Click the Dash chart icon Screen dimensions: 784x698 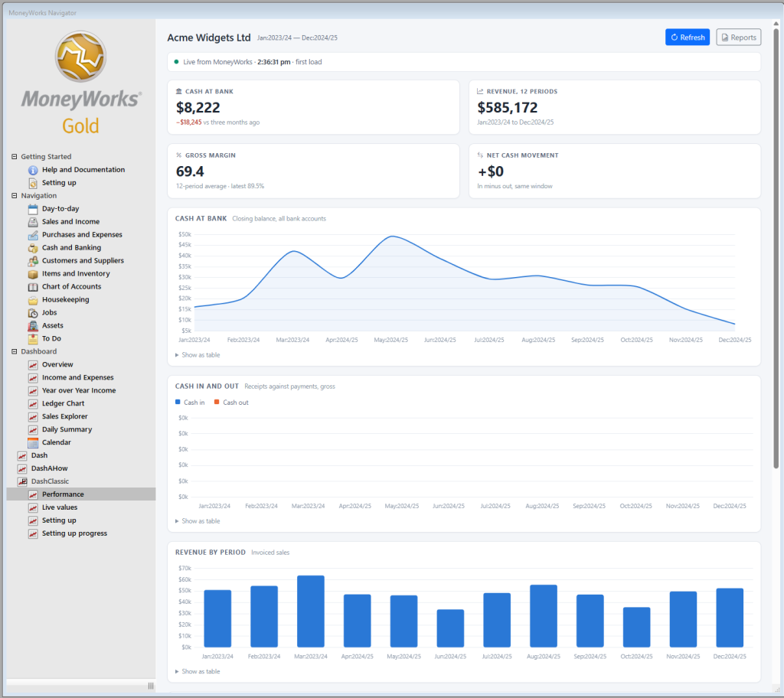(x=22, y=456)
